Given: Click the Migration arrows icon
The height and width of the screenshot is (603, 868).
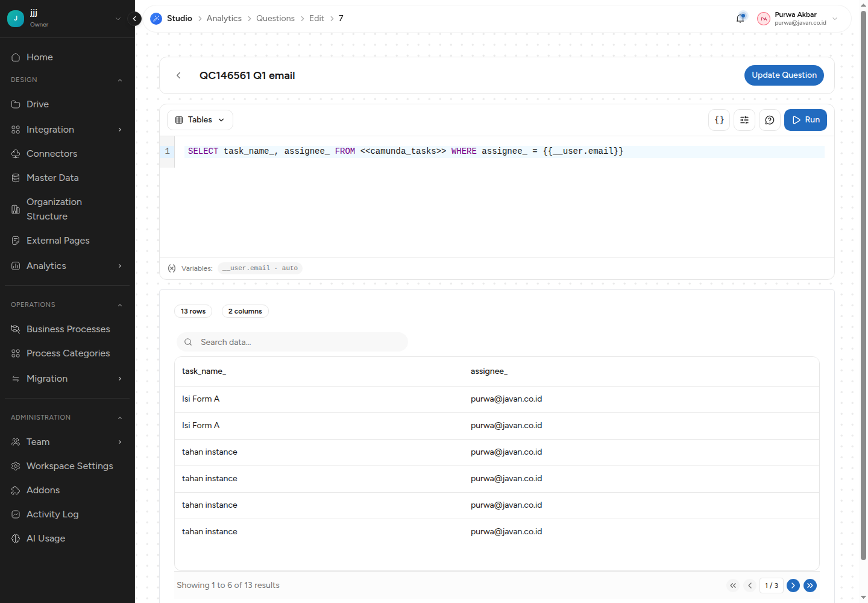Looking at the screenshot, I should coord(16,379).
